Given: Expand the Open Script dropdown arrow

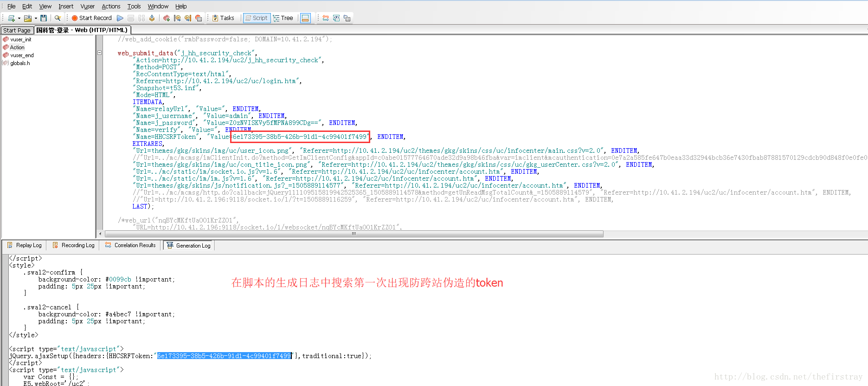Looking at the screenshot, I should 36,19.
